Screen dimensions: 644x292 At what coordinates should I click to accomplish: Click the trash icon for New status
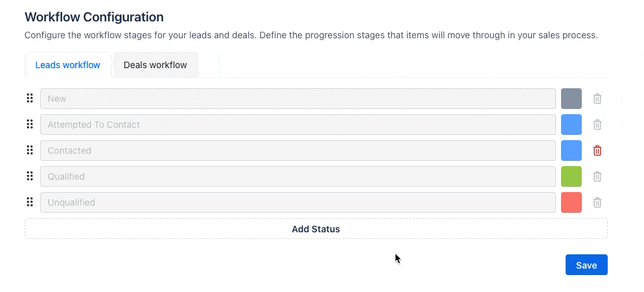[597, 99]
